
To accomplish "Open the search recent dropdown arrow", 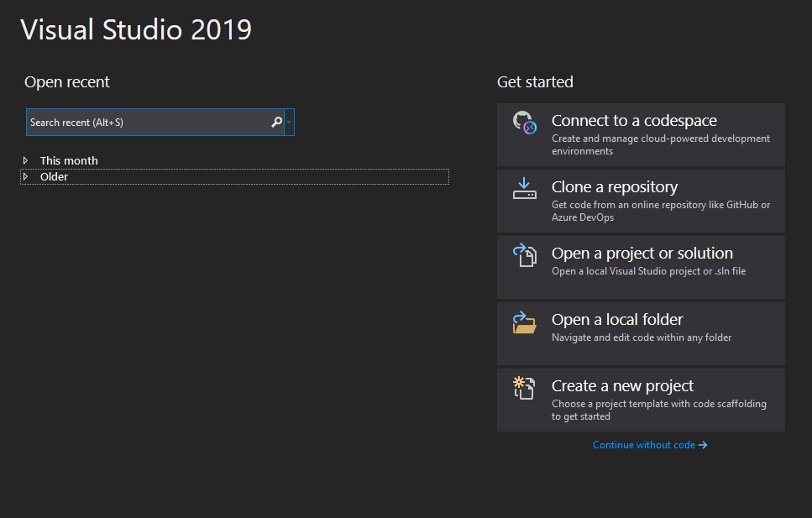I will pos(289,123).
